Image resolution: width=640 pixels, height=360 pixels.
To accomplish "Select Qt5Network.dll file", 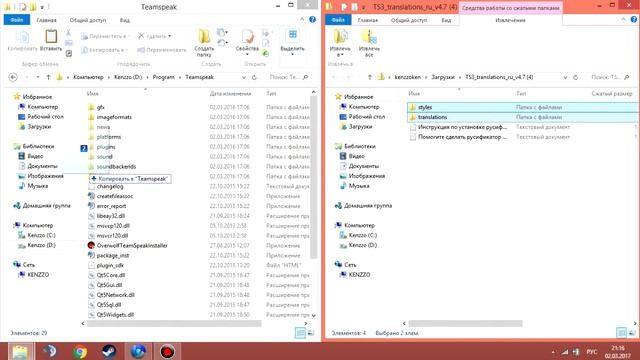I will (116, 295).
